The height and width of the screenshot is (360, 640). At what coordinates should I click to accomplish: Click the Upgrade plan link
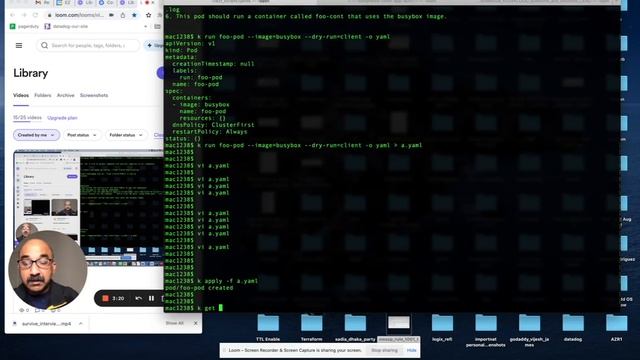(62, 118)
